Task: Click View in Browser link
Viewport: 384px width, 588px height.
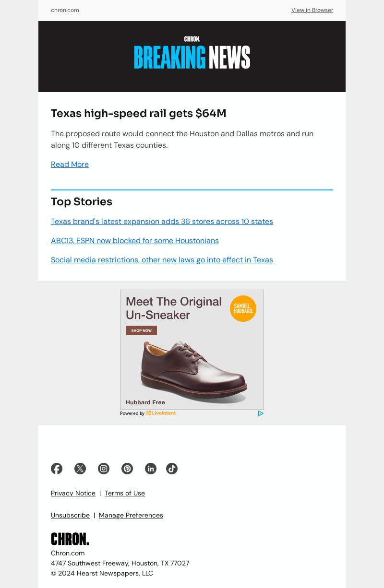Action: click(312, 10)
